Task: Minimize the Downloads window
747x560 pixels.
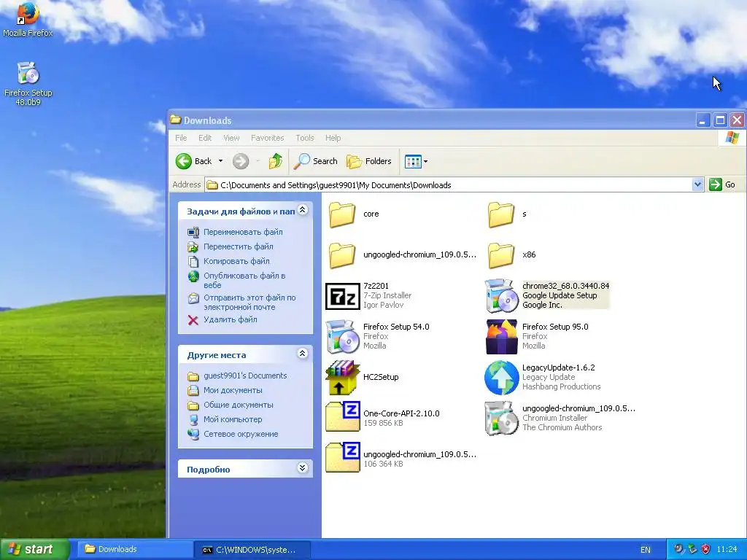Action: [x=703, y=120]
